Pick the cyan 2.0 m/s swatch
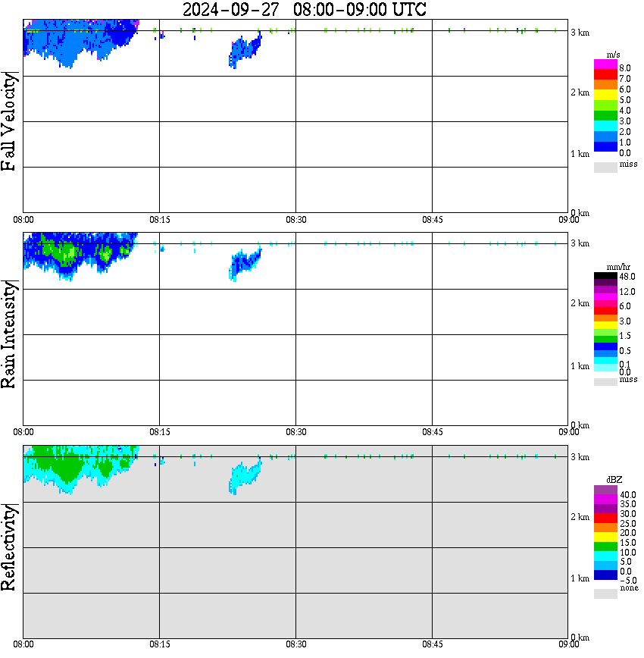Image resolution: width=644 pixels, height=658 pixels. click(x=605, y=126)
